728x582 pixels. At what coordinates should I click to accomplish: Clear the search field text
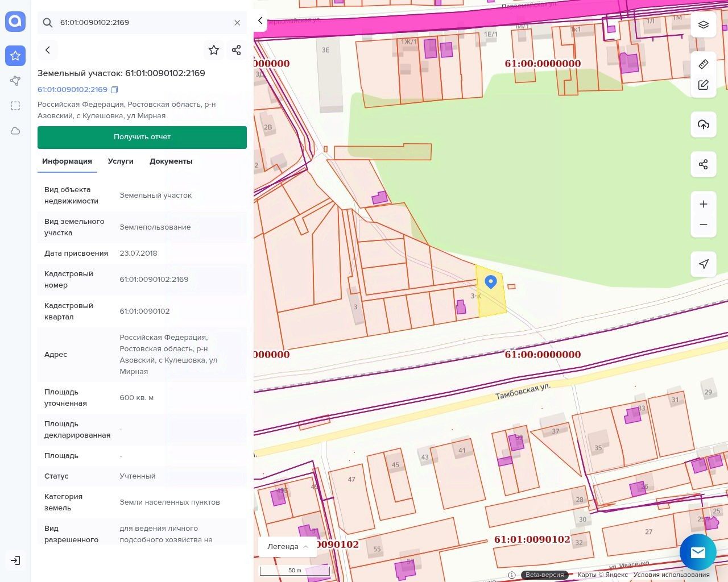[x=237, y=23]
